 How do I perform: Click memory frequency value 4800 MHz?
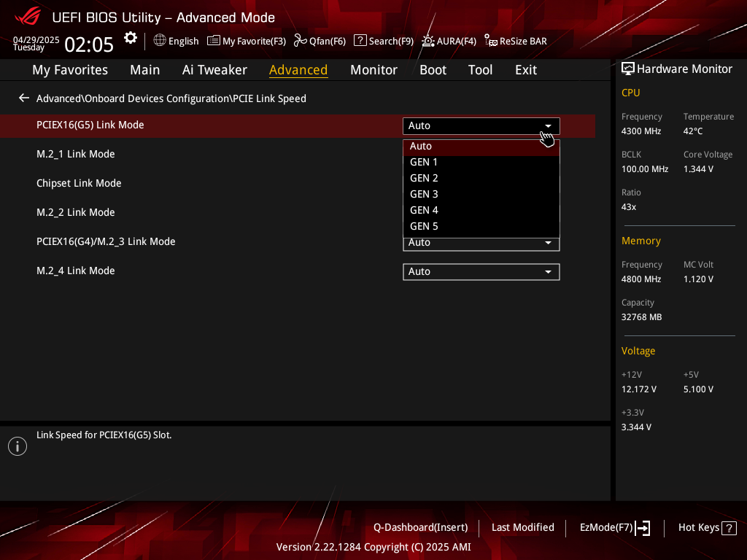click(640, 279)
